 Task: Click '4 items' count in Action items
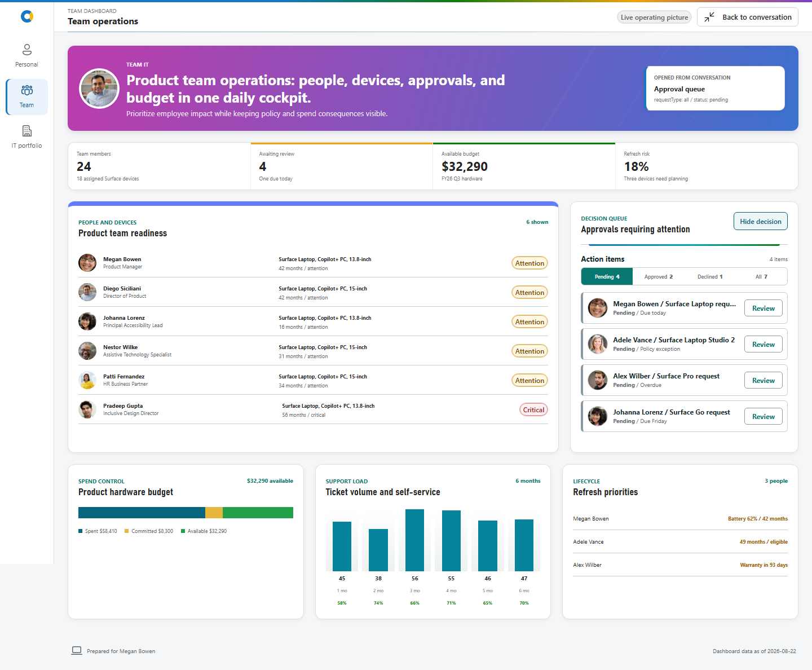coord(779,259)
